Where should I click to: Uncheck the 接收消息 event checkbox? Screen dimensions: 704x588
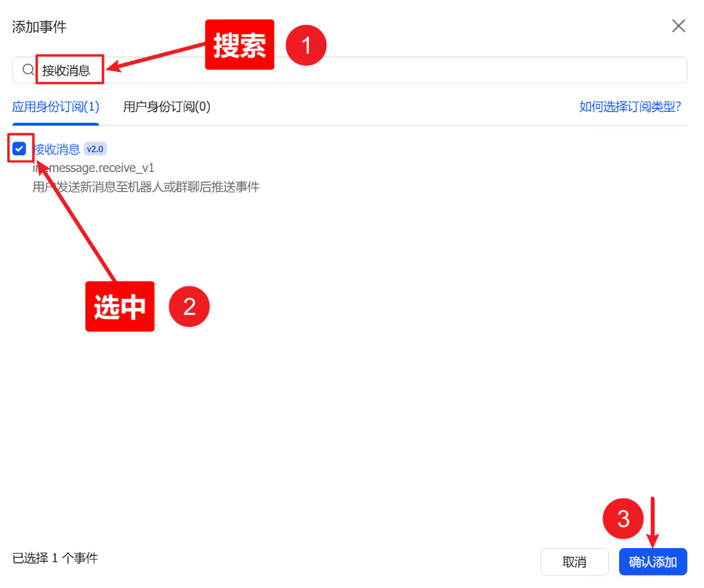coord(20,149)
